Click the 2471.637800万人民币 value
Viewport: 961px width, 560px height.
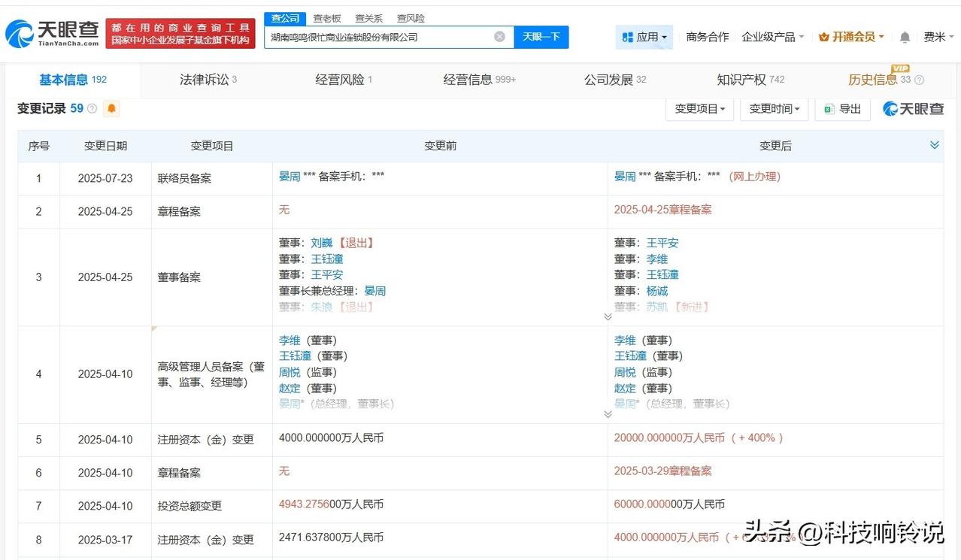[331, 537]
